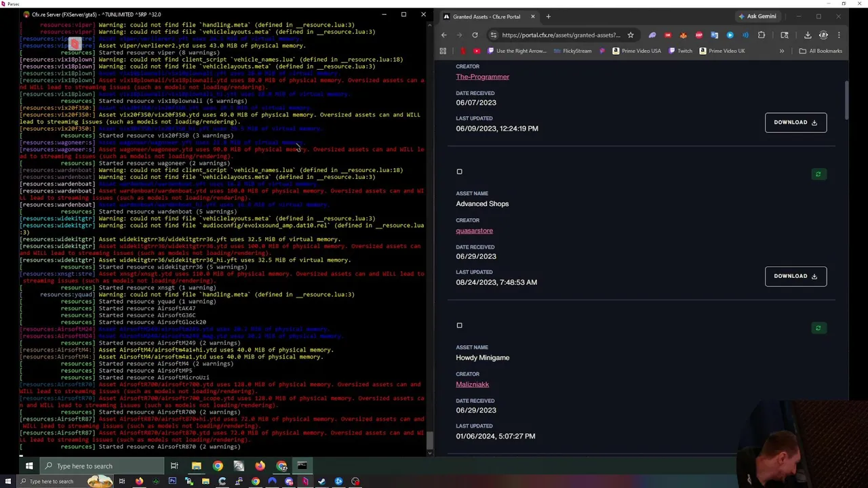
Task: Open the Extensions puzzle-piece menu
Action: click(761, 35)
